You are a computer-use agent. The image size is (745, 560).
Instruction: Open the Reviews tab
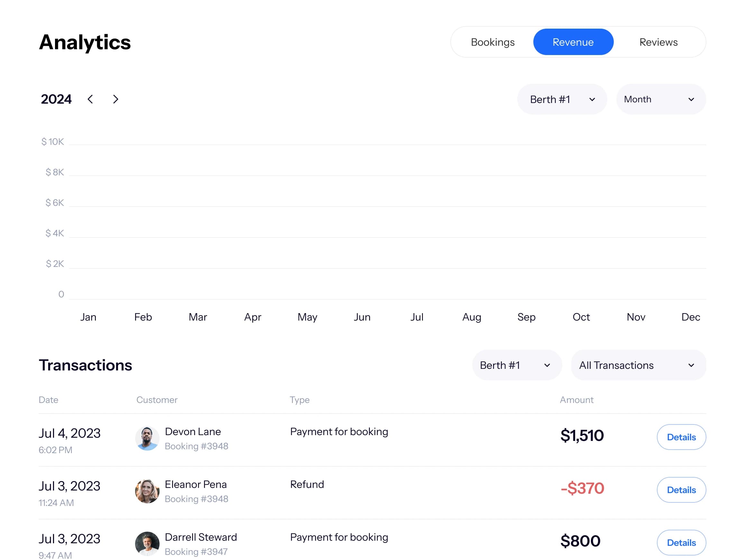tap(658, 42)
